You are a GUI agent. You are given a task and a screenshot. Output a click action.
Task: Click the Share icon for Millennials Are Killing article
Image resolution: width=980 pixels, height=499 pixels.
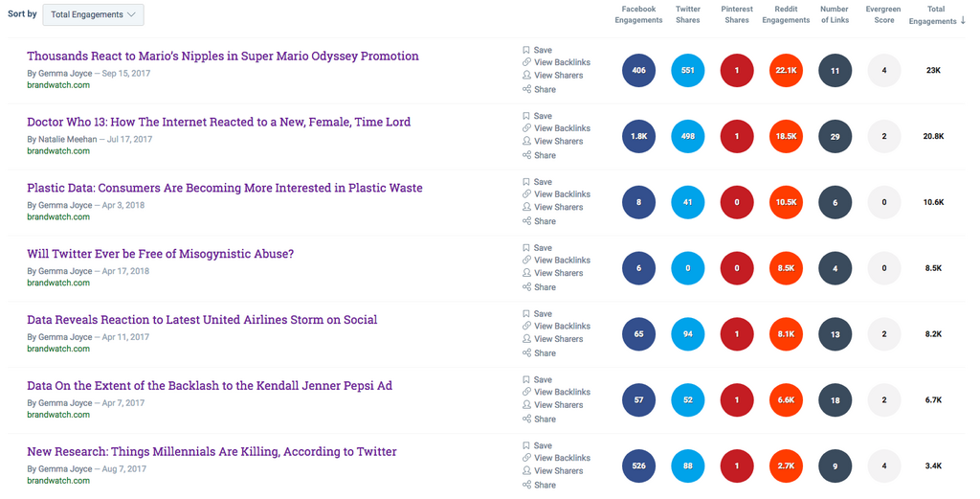(x=526, y=485)
